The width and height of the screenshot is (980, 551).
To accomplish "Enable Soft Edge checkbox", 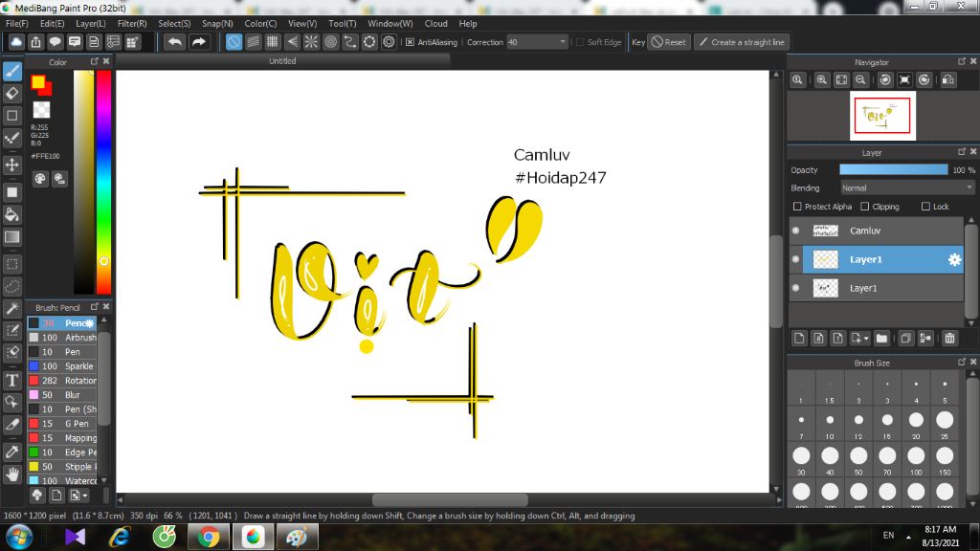I will click(x=580, y=42).
